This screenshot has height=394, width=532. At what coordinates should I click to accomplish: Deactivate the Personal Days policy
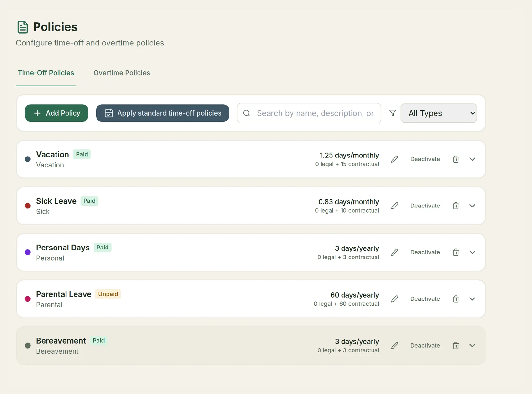[x=425, y=252]
